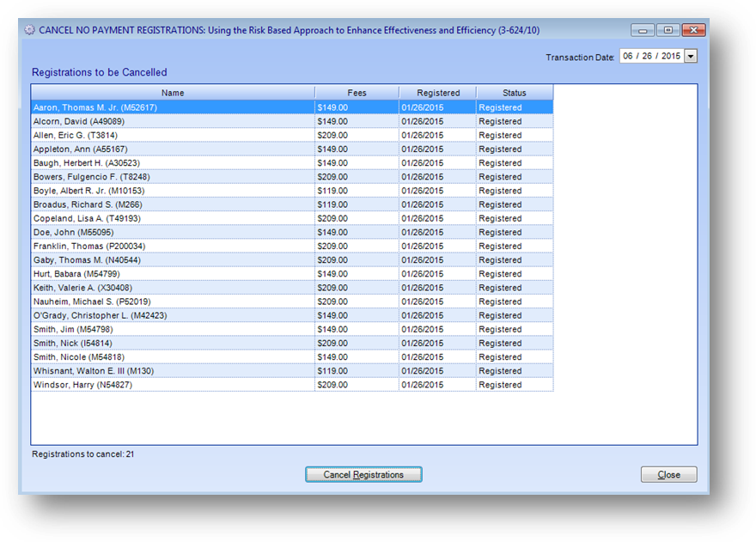
Task: Select the row for Gaby, Thomas M. (N40544)
Action: [x=292, y=260]
